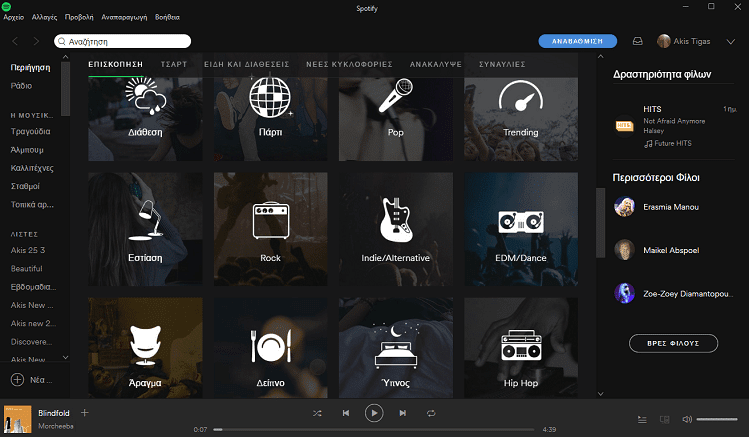This screenshot has height=437, width=749.
Task: Mute with the speaker volume icon
Action: [x=687, y=419]
